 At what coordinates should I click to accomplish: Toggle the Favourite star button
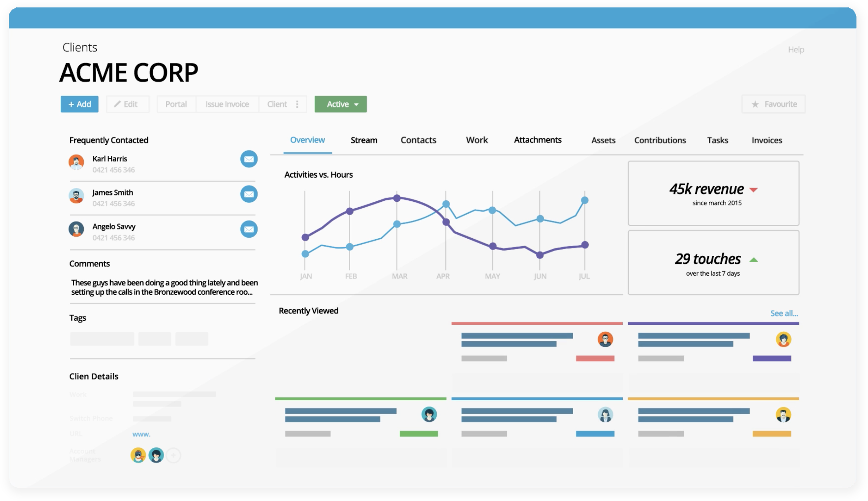tap(773, 104)
